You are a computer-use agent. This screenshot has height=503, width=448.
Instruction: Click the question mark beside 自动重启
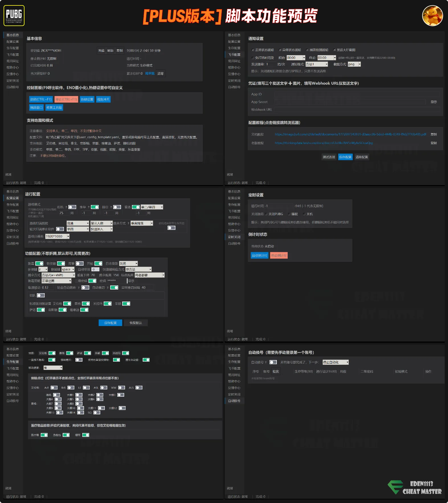(107, 288)
